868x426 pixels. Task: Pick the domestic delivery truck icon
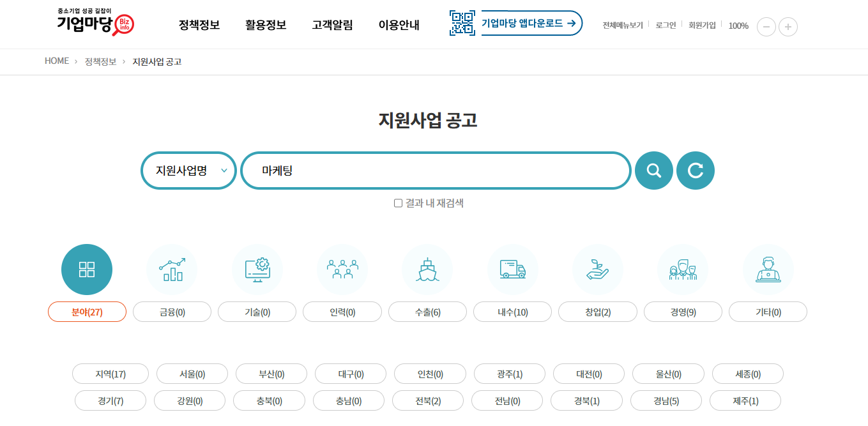tap(512, 270)
